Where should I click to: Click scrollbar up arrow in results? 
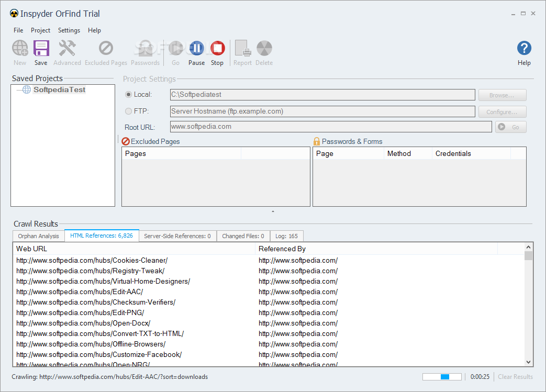529,247
